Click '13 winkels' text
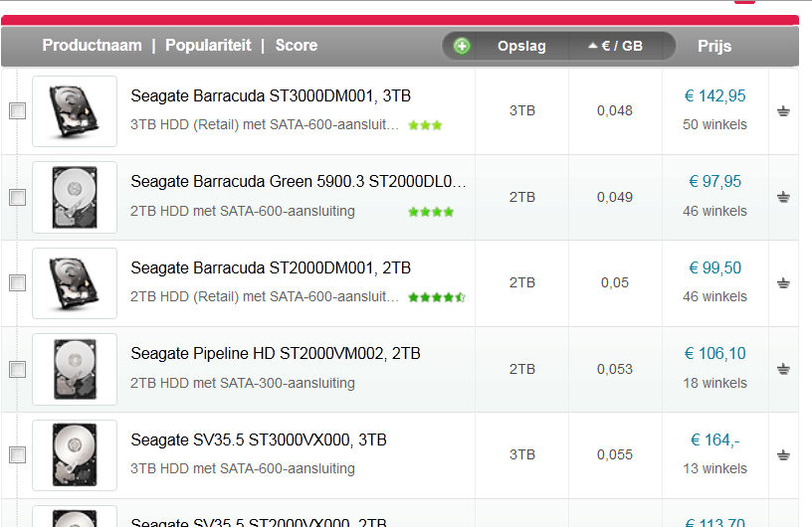812x527 pixels. click(714, 468)
